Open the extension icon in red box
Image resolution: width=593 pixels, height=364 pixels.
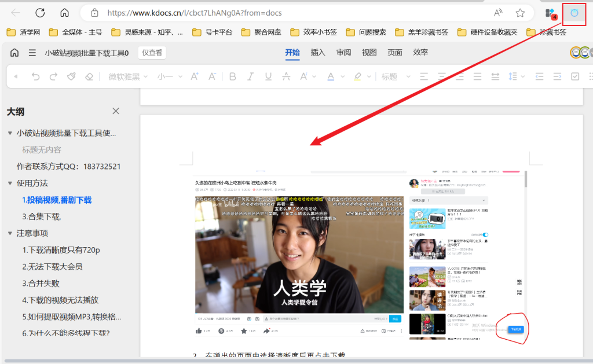click(574, 13)
